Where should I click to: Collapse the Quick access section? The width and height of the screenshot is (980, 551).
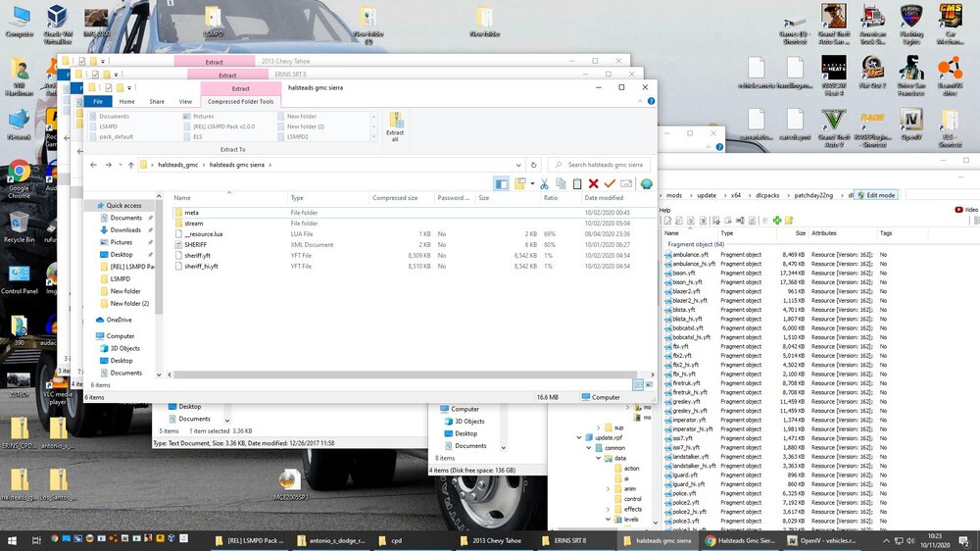click(x=90, y=206)
